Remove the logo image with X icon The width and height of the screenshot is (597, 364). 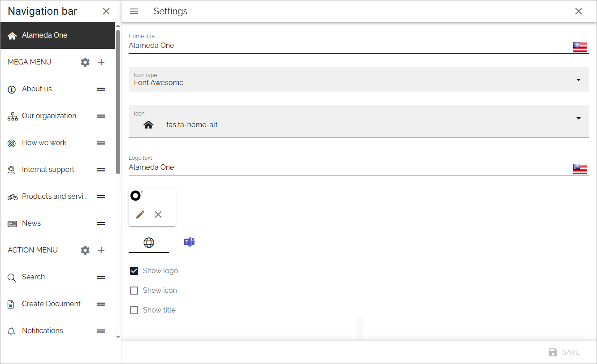pyautogui.click(x=158, y=214)
